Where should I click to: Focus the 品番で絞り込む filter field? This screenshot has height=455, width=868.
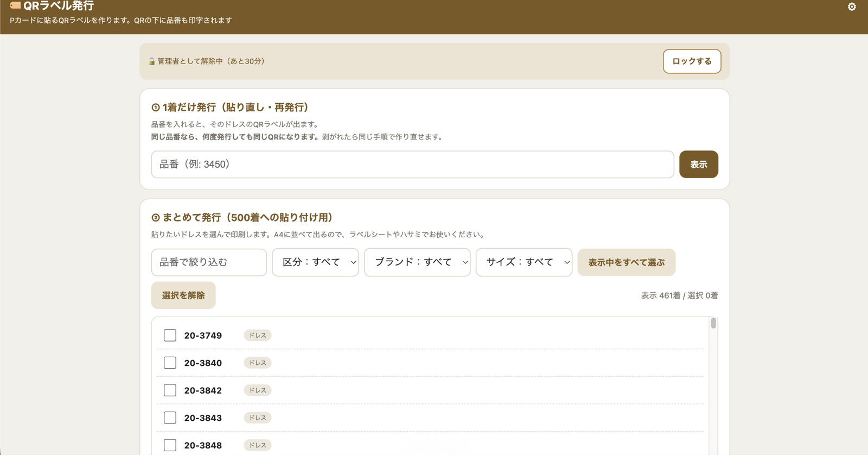pos(209,262)
